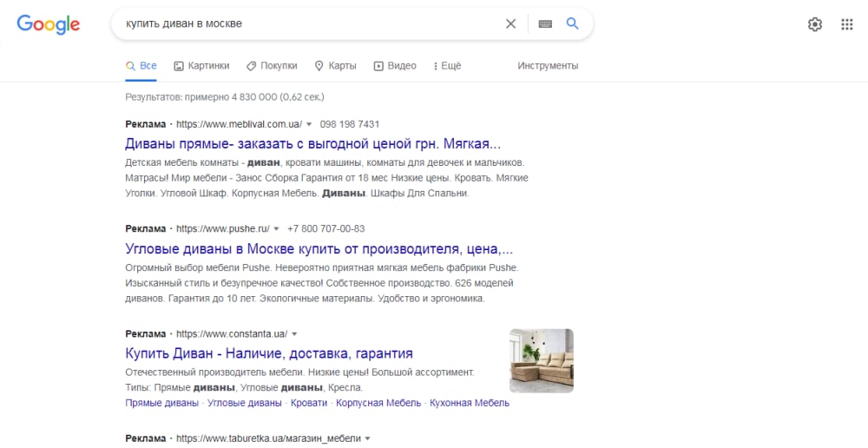Click the phone number +7 800 707-00-83
The image size is (868, 448).
tap(326, 228)
